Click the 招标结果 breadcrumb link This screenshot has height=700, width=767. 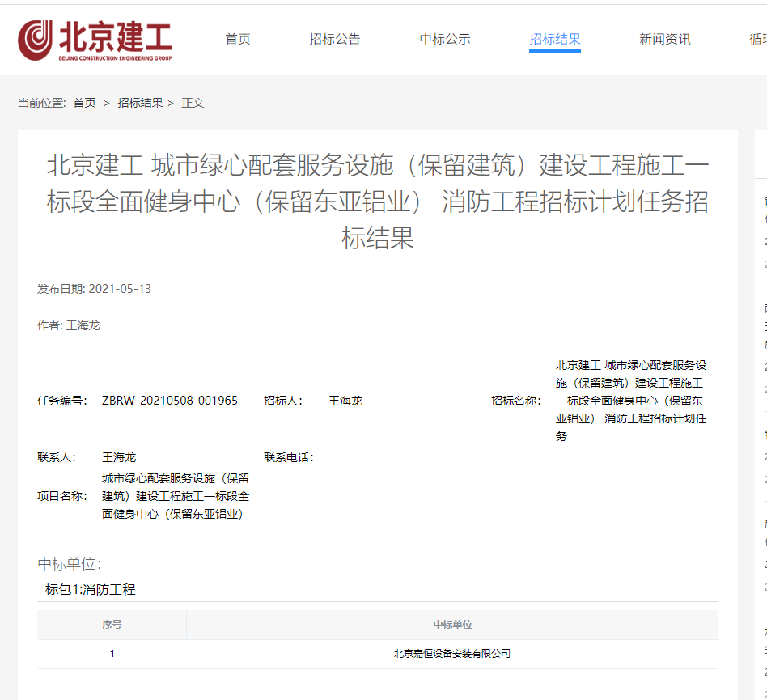(x=140, y=103)
